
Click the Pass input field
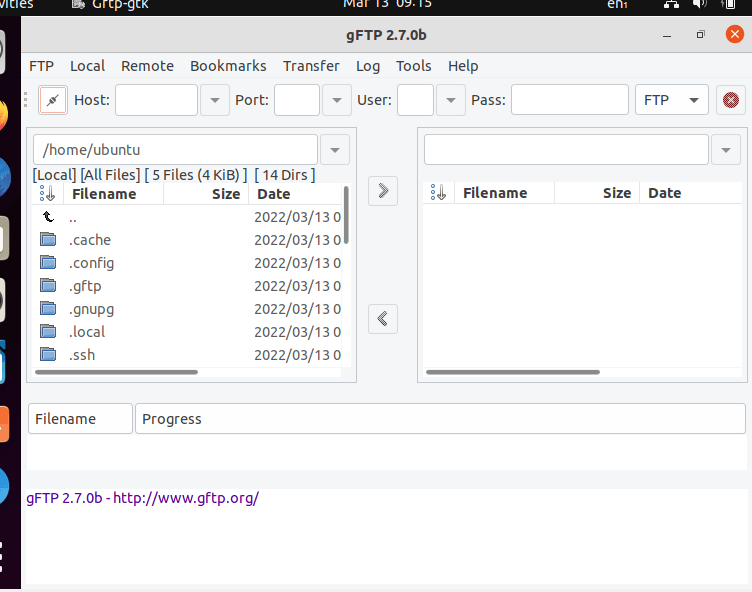[x=570, y=100]
